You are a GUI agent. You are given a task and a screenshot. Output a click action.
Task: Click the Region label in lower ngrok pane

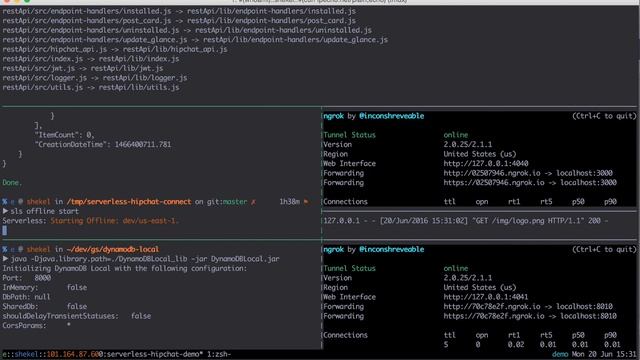(x=336, y=287)
